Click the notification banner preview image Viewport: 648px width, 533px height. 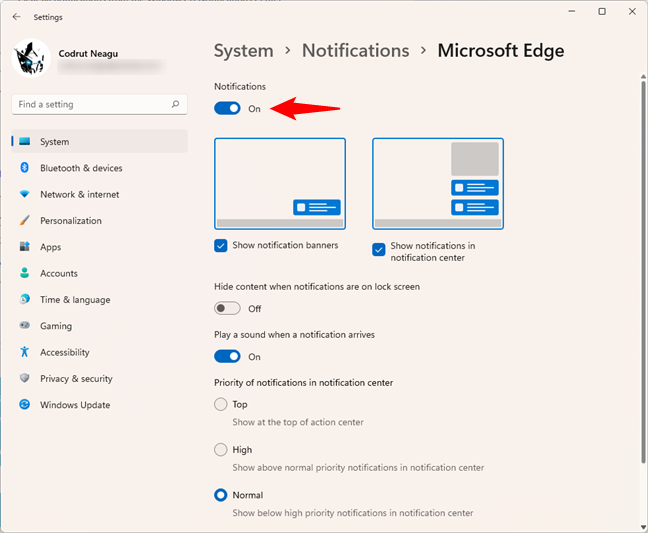280,183
